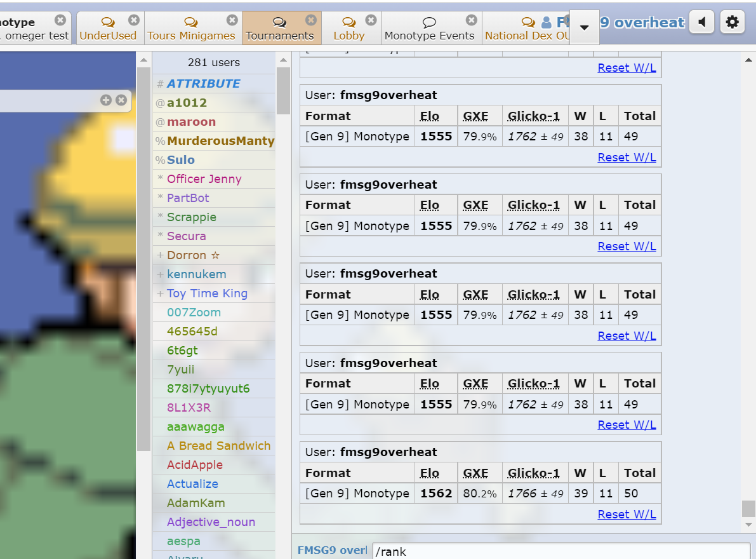Focus the chat message input box
Screen dimensions: 756x559
560,551
